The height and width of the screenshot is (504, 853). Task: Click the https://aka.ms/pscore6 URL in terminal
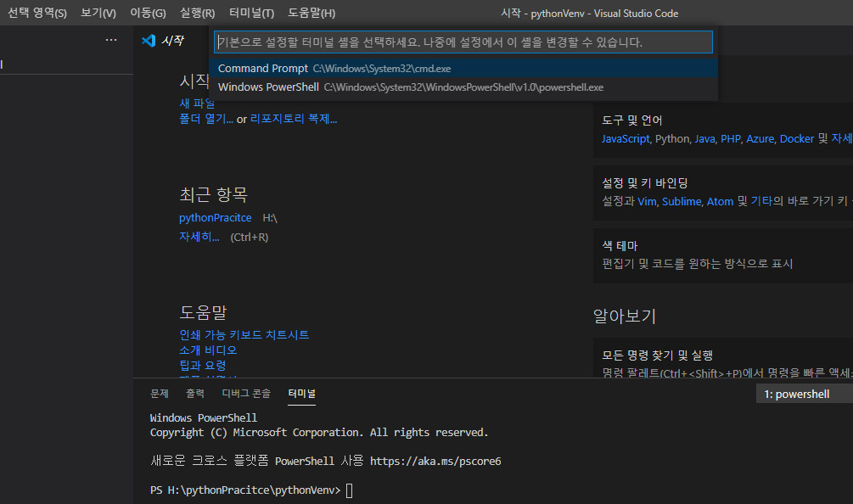[435, 461]
